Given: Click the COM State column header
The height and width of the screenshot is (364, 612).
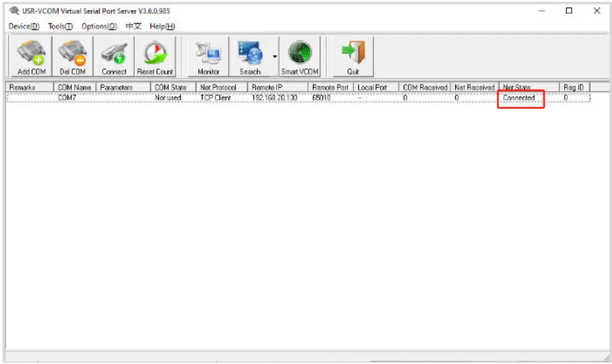Looking at the screenshot, I should 173,87.
